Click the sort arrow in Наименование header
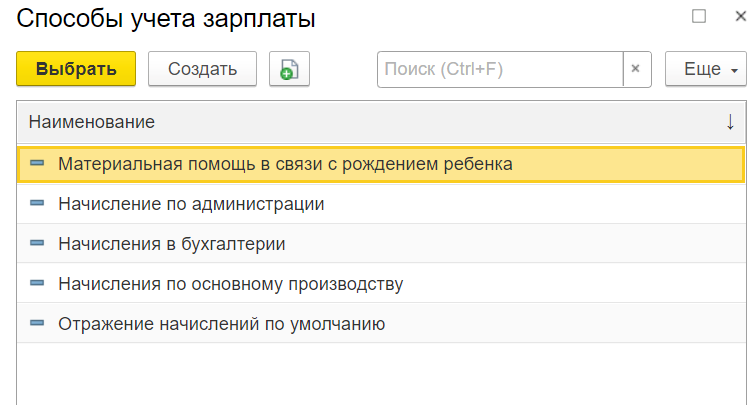The image size is (747, 405). click(x=730, y=122)
